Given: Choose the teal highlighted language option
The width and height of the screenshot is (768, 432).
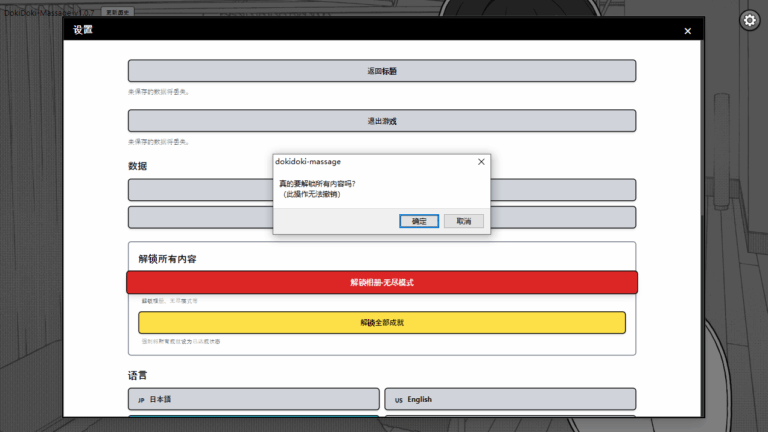Looking at the screenshot, I should pos(253,416).
